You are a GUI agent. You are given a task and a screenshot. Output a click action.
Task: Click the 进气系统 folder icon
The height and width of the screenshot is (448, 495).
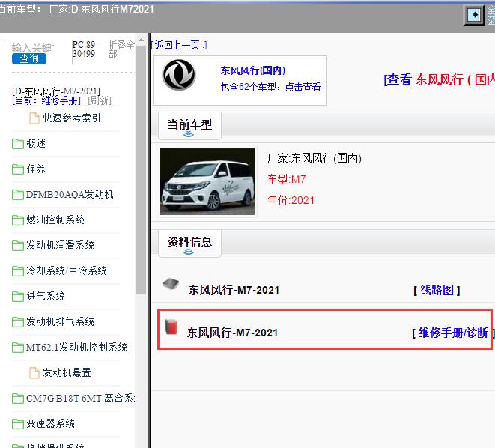coord(18,297)
